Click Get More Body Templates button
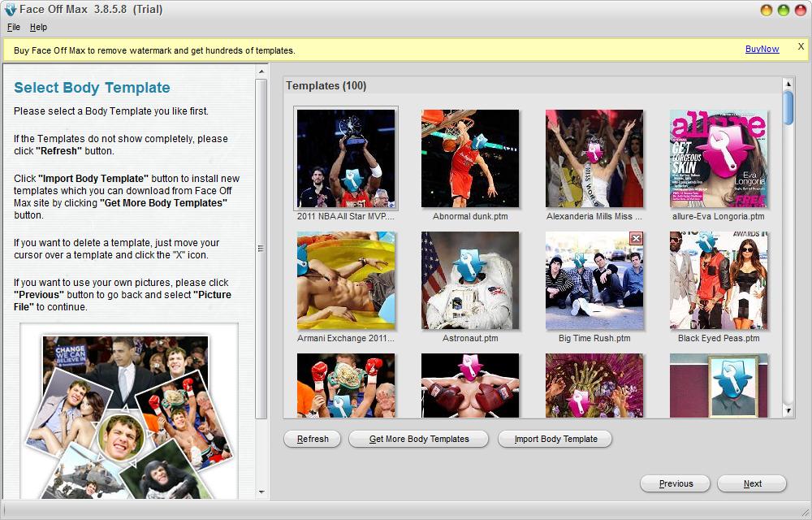 [x=419, y=439]
